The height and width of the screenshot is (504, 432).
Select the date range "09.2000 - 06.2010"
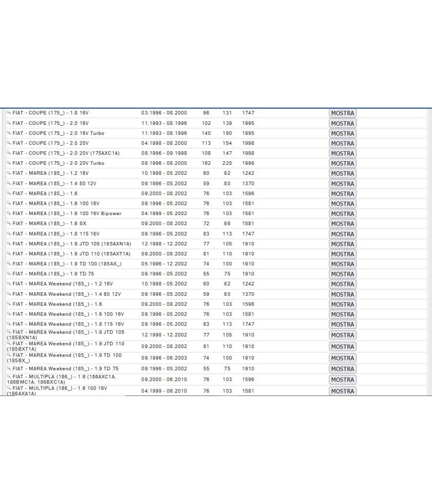tap(164, 379)
